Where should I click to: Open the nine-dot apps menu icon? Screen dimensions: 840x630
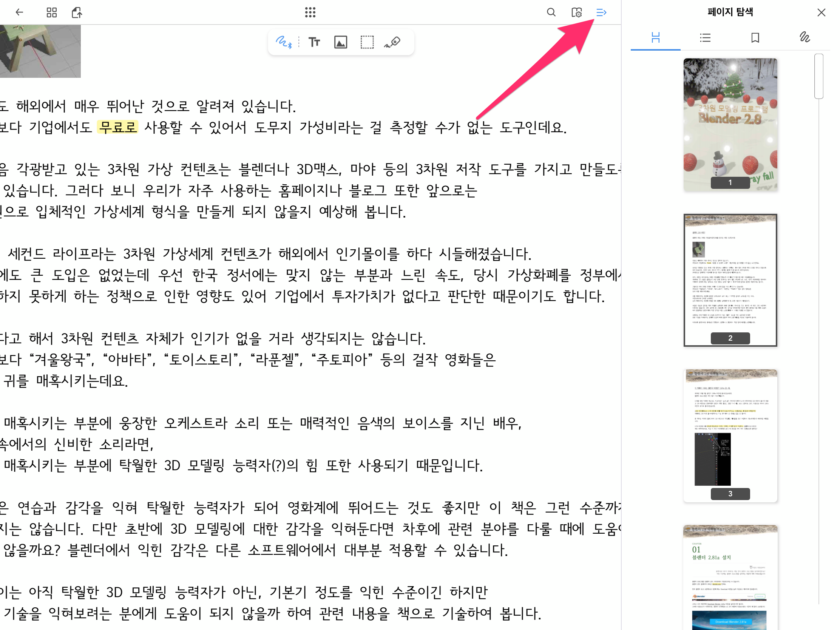[x=310, y=12]
